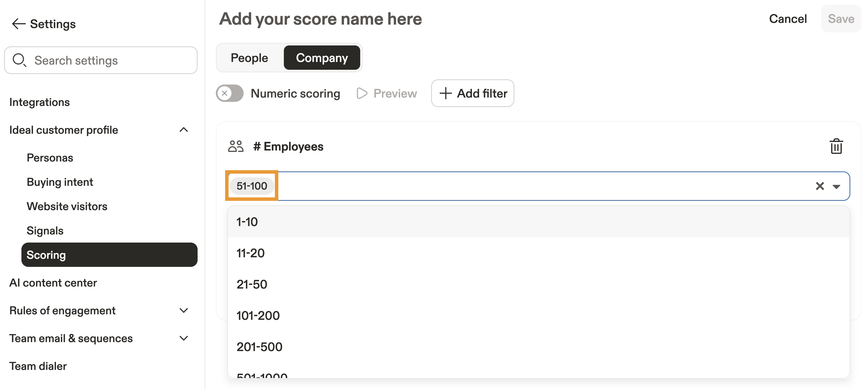Toggle Numeric scoring switch
Screen dimensions: 868x389
230,93
